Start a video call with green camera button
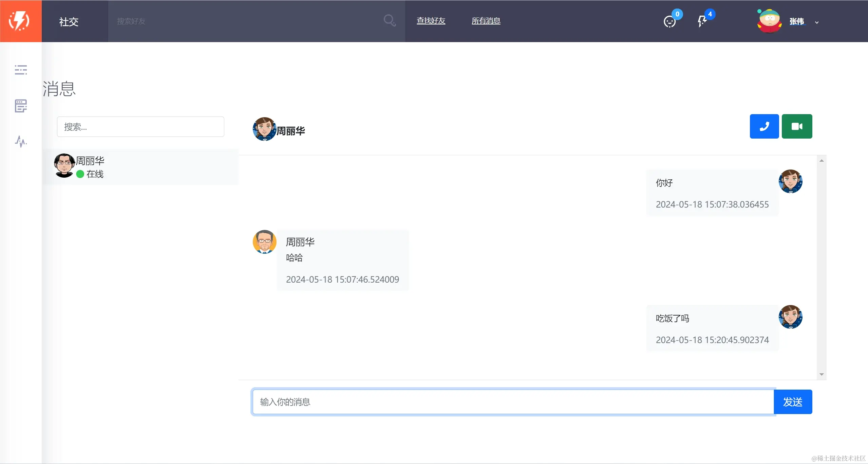This screenshot has height=464, width=868. click(797, 126)
